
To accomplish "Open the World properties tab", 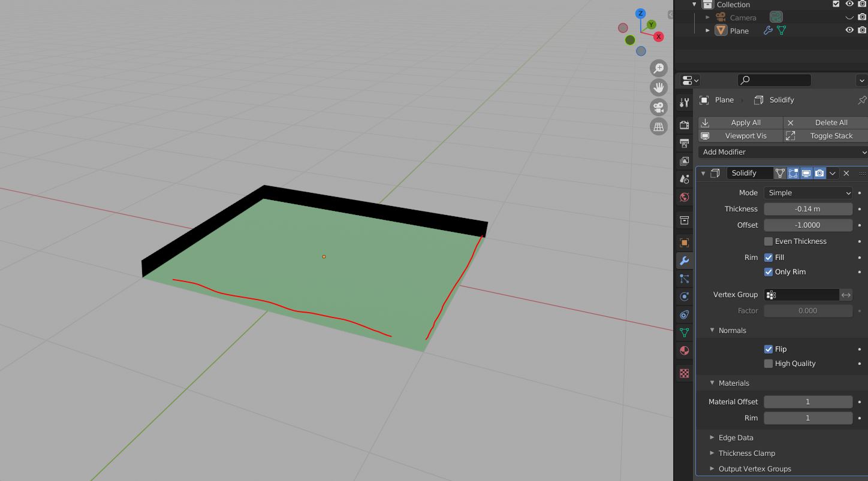I will pos(684,196).
